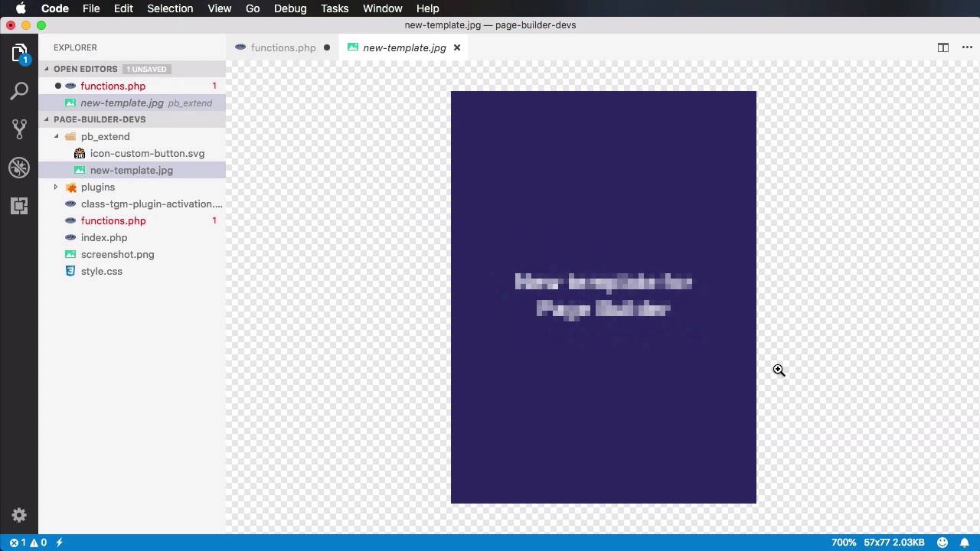Open the Go menu
This screenshot has height=551, width=980.
(x=253, y=8)
